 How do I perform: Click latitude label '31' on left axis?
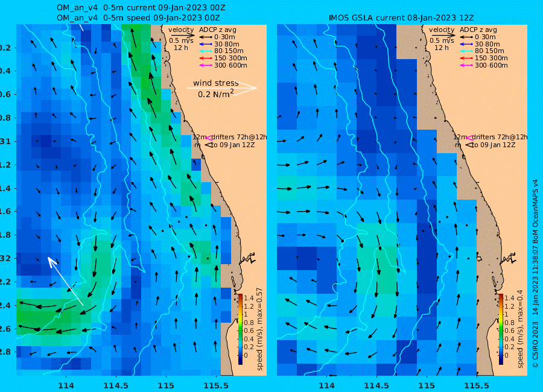tap(5, 142)
